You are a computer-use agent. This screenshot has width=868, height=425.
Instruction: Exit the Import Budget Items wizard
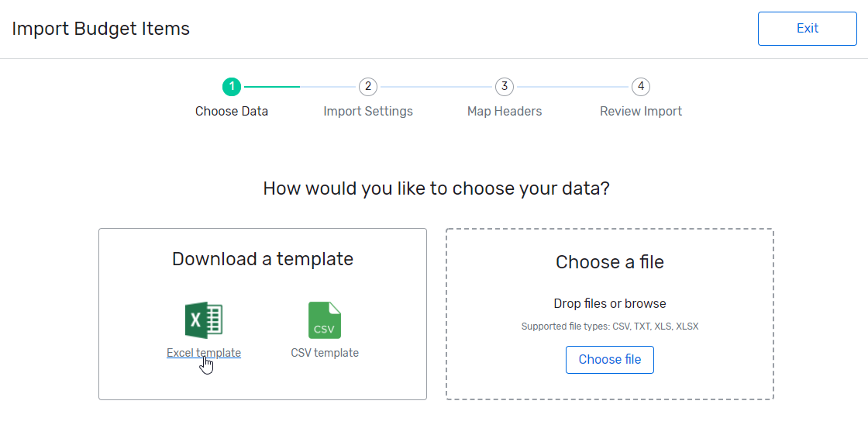coord(807,29)
